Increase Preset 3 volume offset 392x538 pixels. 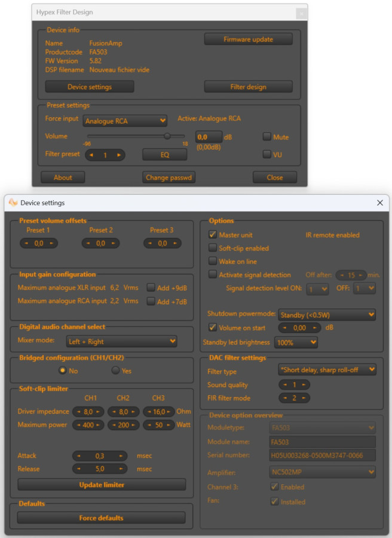(175, 243)
